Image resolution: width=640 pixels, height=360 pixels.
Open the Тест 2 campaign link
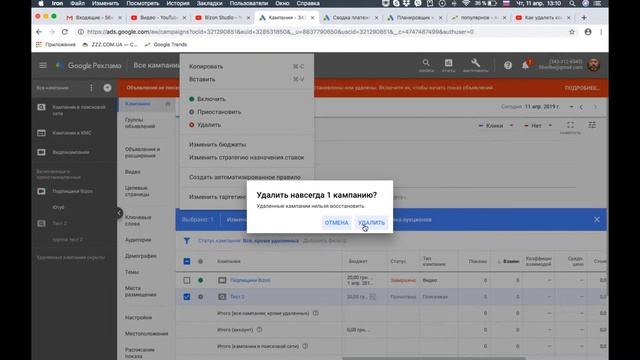coord(237,297)
